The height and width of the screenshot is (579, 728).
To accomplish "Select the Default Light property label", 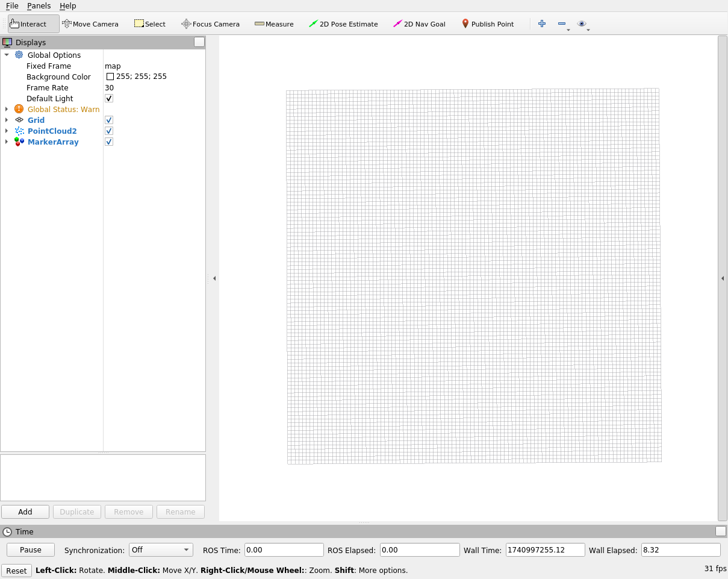I will [x=50, y=98].
